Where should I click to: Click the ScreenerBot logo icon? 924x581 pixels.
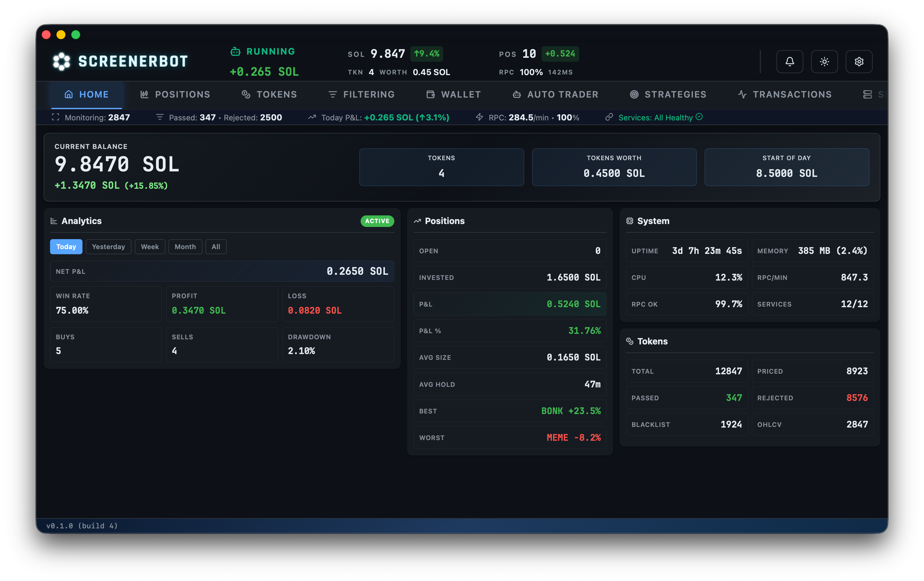tap(61, 61)
